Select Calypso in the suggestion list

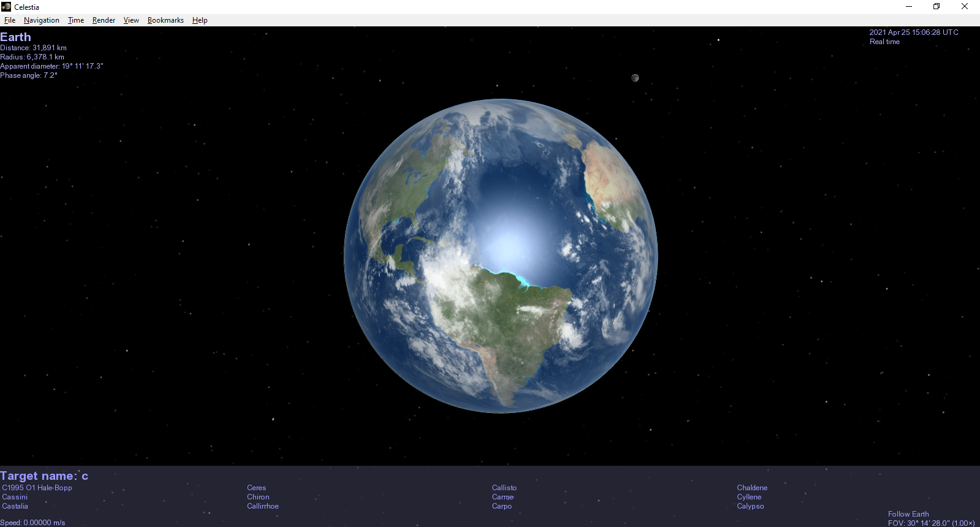coord(750,506)
